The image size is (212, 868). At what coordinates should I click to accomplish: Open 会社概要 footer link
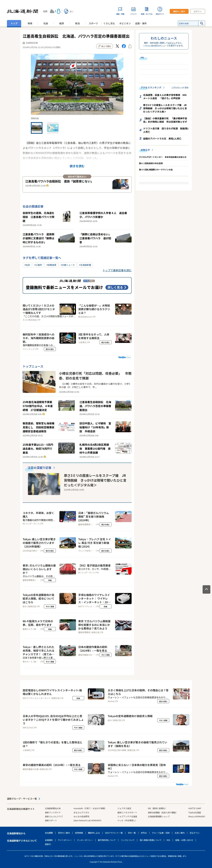[x=49, y=833]
